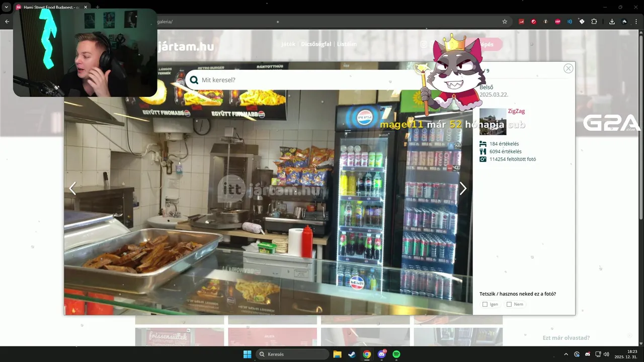
Task: Click the date '2025.03.22.' text
Action: 494,95
